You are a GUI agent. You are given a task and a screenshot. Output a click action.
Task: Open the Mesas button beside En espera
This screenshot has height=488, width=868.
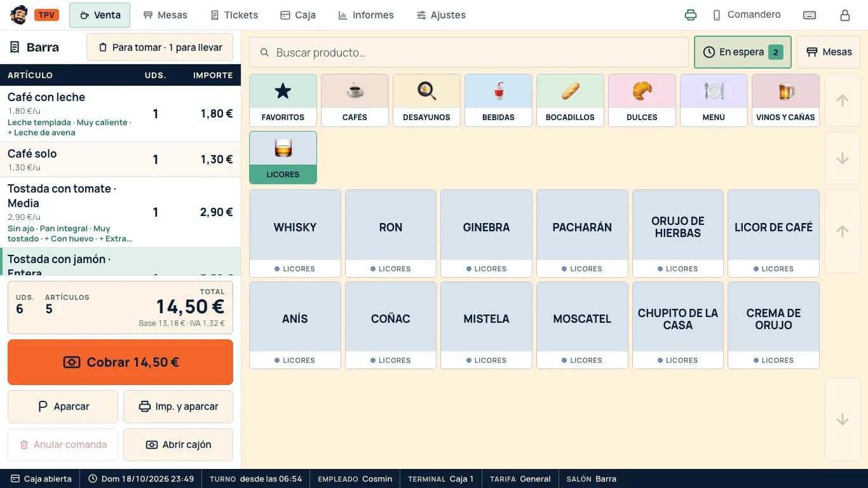[x=829, y=52]
